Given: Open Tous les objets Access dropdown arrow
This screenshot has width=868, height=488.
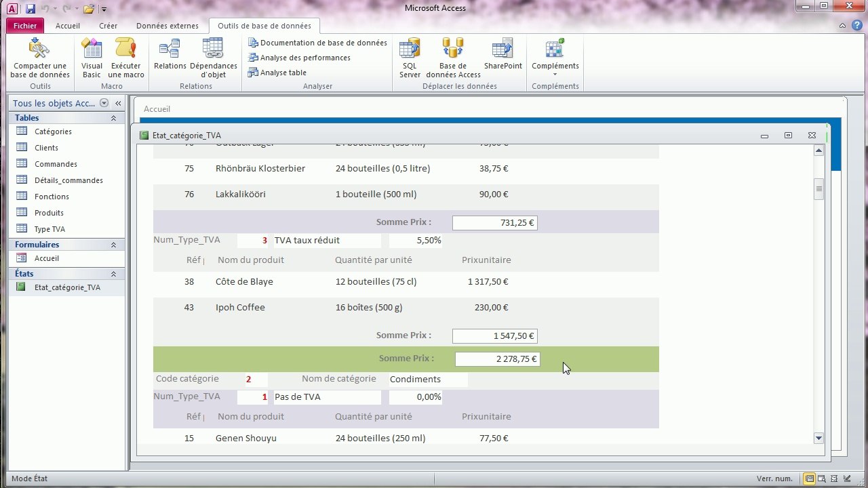Looking at the screenshot, I should coord(104,103).
